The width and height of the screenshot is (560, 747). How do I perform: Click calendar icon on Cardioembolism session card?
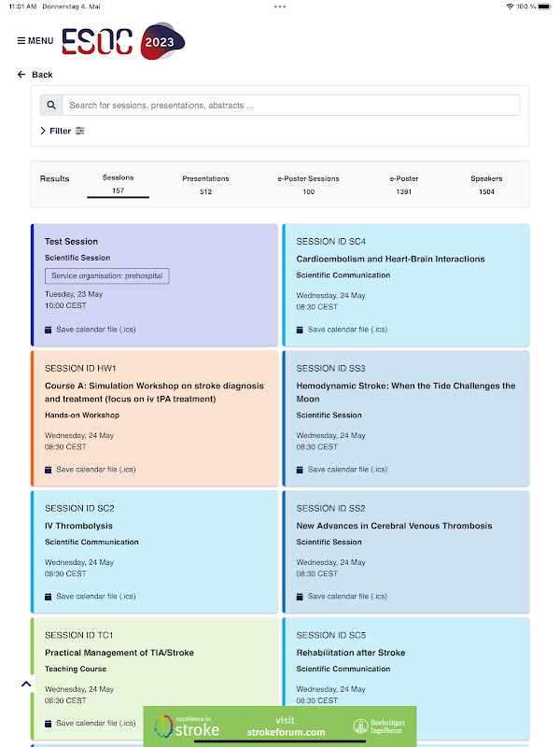pos(300,330)
